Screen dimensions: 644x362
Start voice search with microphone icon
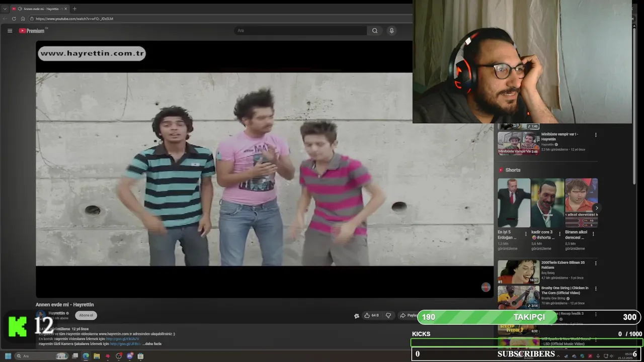tap(391, 31)
